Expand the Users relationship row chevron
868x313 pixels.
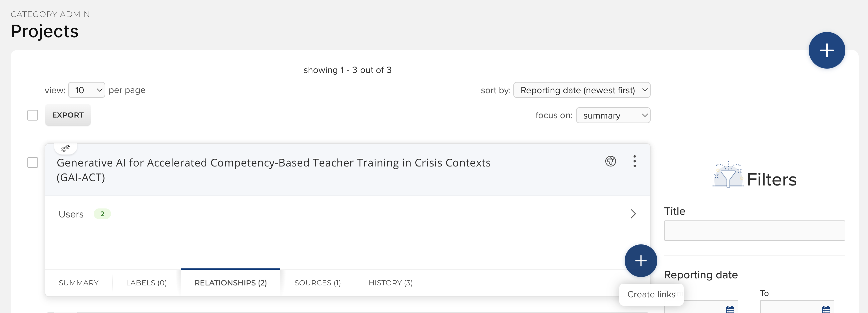click(x=633, y=214)
